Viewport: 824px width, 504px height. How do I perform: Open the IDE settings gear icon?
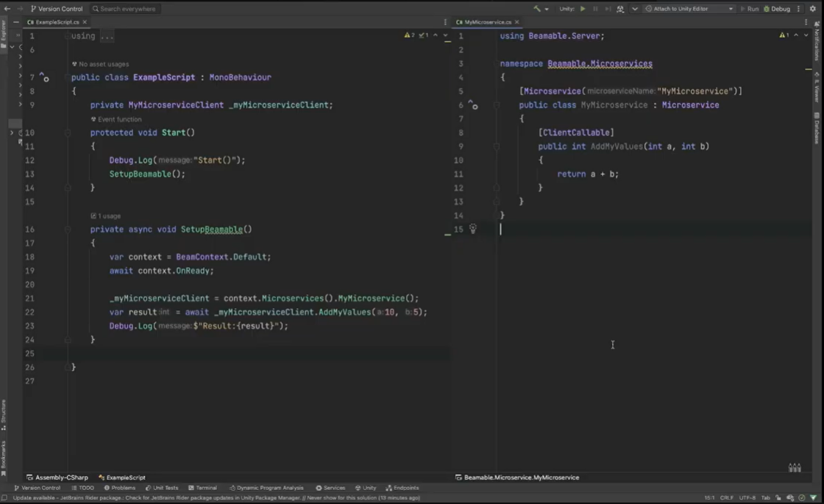click(x=813, y=9)
